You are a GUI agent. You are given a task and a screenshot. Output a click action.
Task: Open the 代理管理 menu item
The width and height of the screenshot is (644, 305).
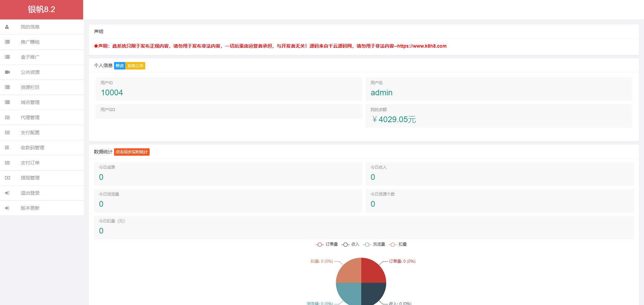coord(30,117)
